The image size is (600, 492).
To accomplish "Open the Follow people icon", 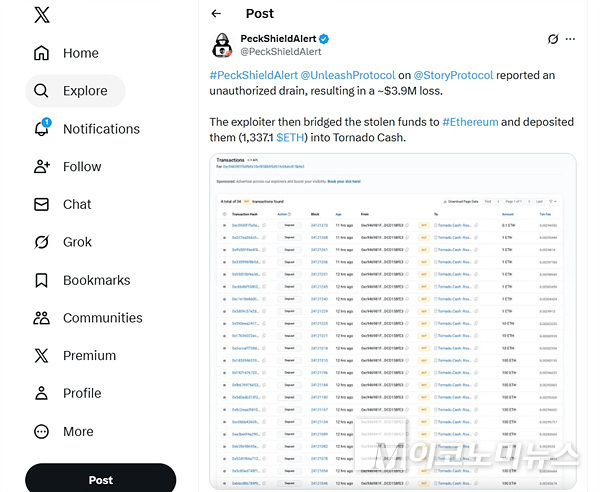I will pyautogui.click(x=42, y=166).
